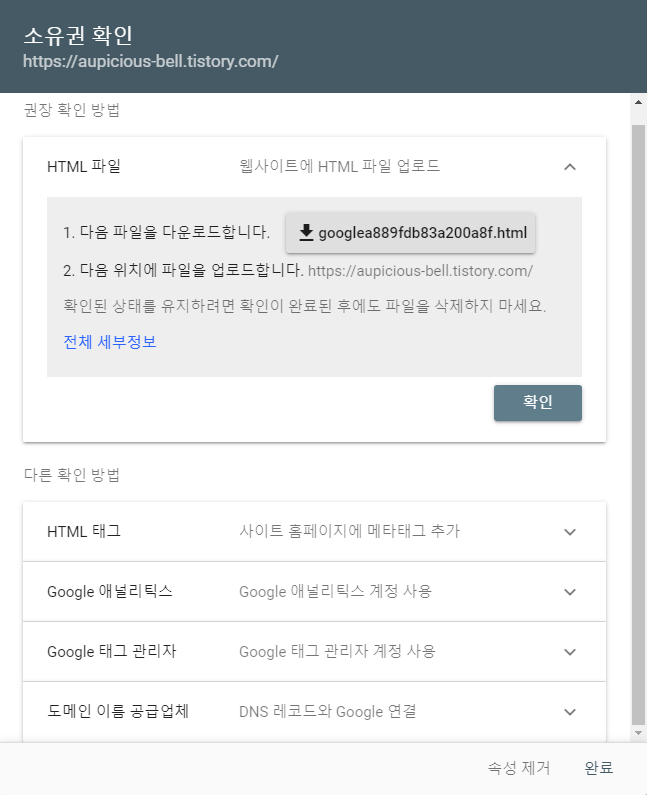647x795 pixels.
Task: Click the scrollbar down arrow
Action: (x=638, y=733)
